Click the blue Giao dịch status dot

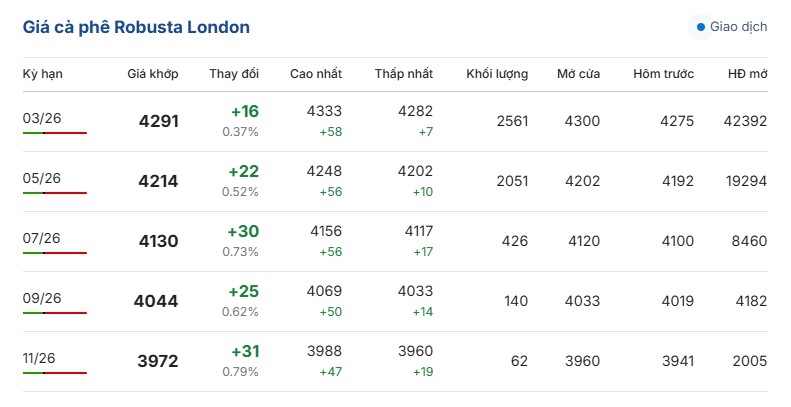tap(701, 27)
